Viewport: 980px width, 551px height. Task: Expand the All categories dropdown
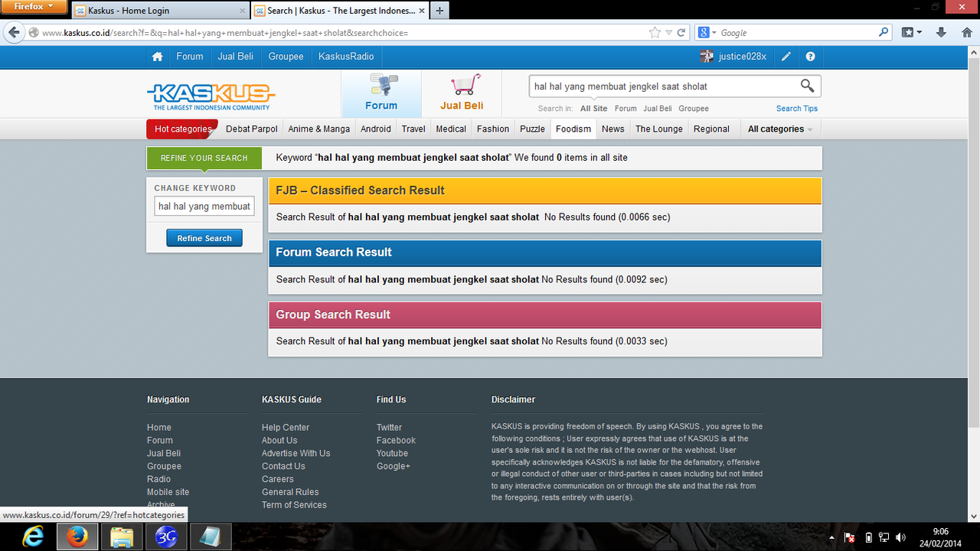coord(780,129)
